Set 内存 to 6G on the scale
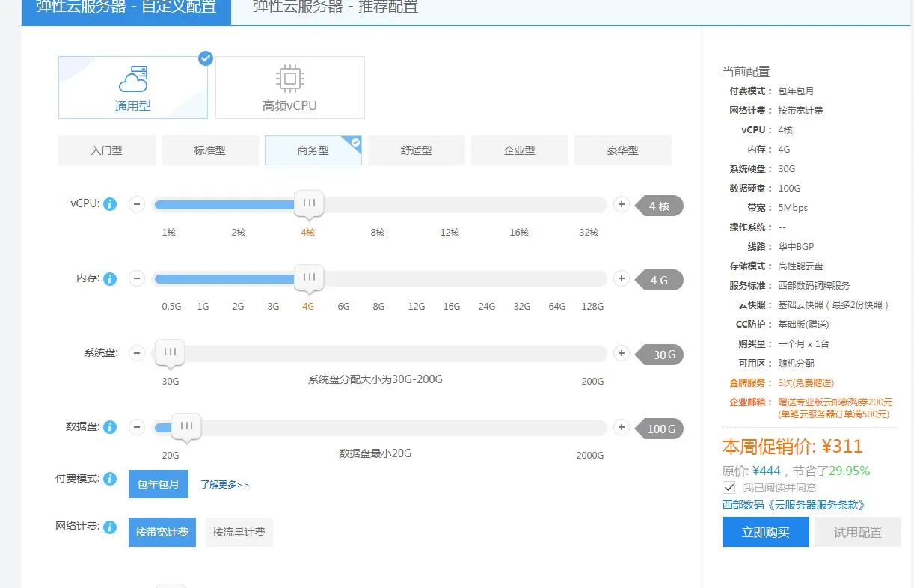 tap(344, 307)
